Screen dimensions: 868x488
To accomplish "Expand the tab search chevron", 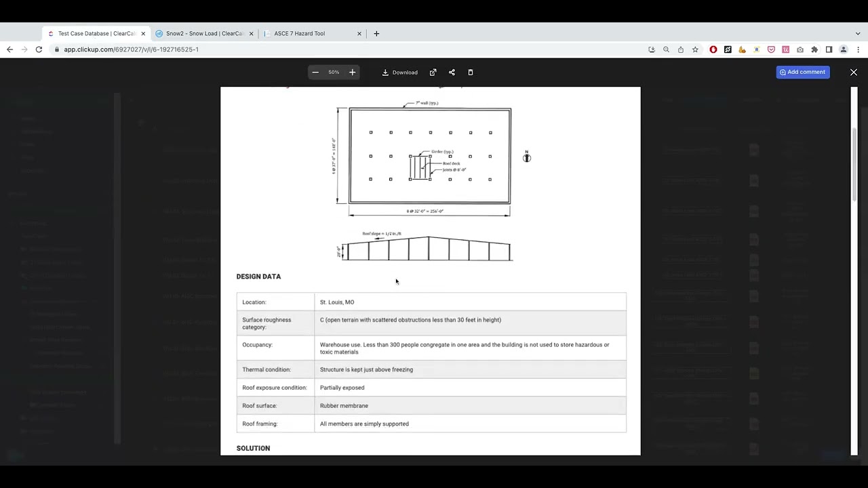I will coord(858,33).
